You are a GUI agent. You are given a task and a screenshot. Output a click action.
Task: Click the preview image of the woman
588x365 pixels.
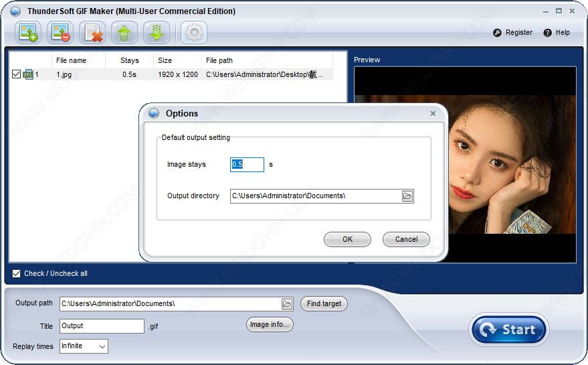512,164
